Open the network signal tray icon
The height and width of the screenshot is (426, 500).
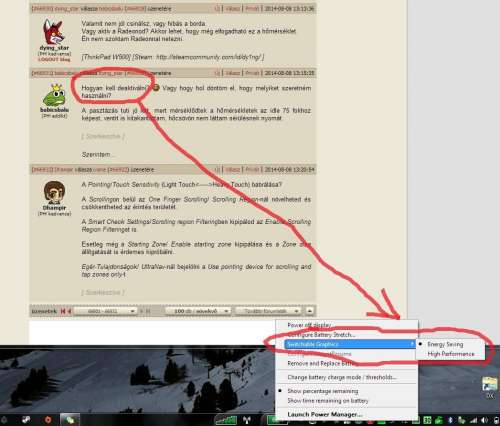(473, 421)
